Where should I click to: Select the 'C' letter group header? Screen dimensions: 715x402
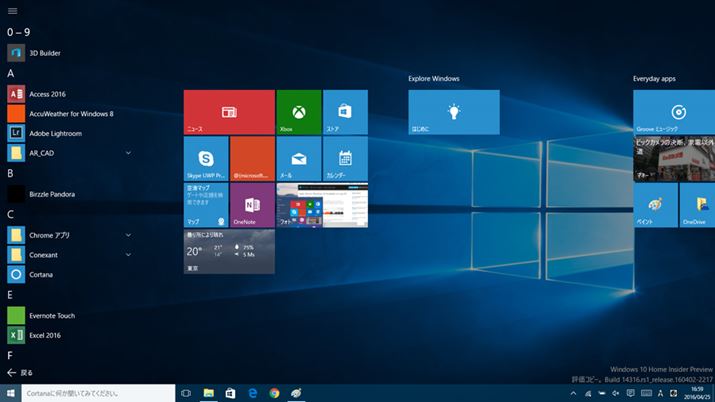(x=10, y=214)
